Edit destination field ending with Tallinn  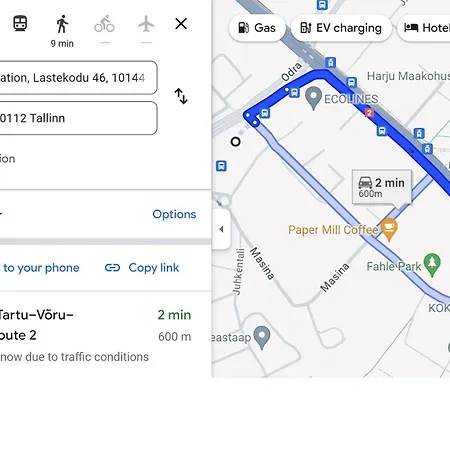(x=78, y=118)
